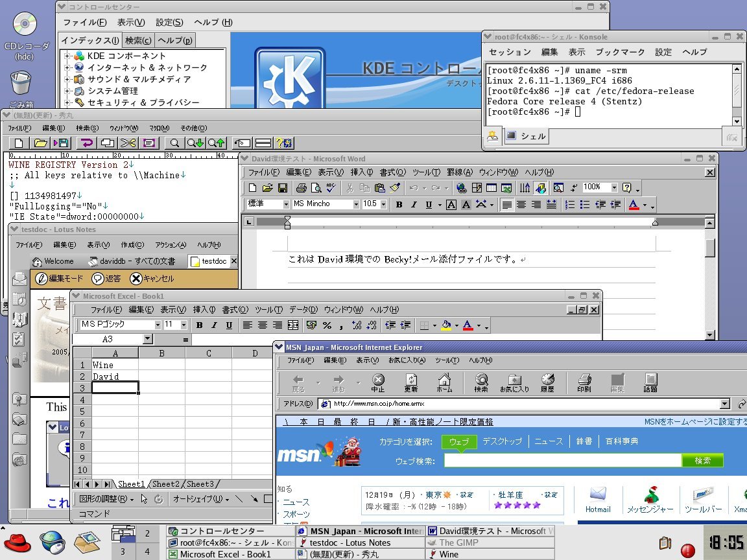747x560 pixels.
Task: Expand システム管理 tree node
Action: [x=67, y=91]
